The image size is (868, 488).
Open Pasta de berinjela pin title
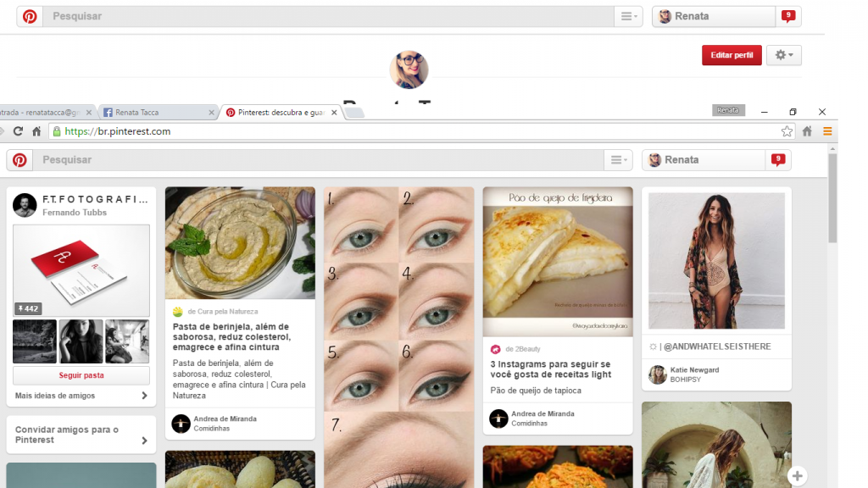coord(232,337)
